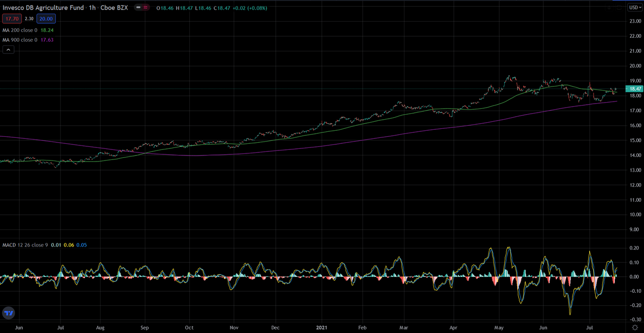Click the yellow 0.06 MACD value
Screen dimensions: 644x333
click(x=69, y=245)
